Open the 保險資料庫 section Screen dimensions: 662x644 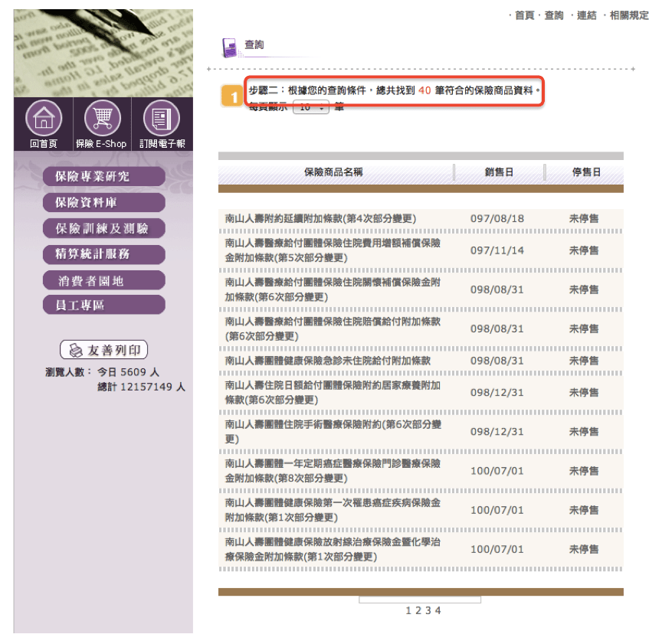coord(103,202)
